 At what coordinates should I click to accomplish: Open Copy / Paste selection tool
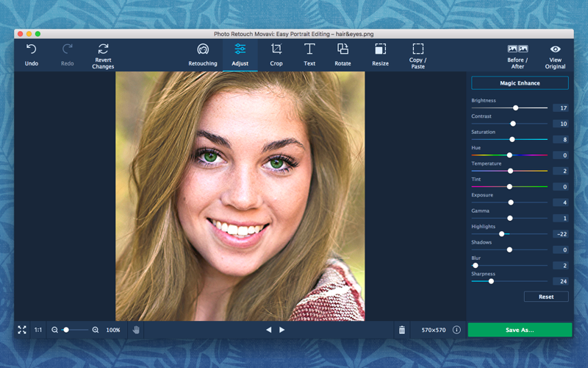click(x=417, y=49)
